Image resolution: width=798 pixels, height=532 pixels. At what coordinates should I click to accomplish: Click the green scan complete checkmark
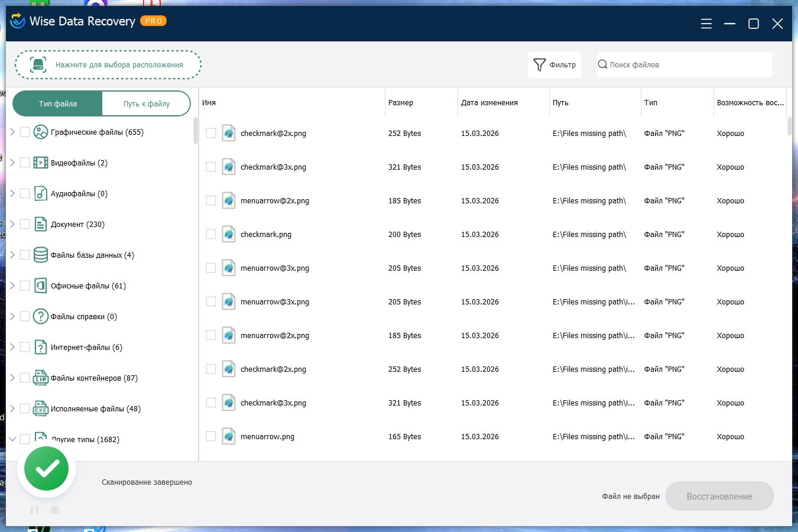(x=47, y=469)
